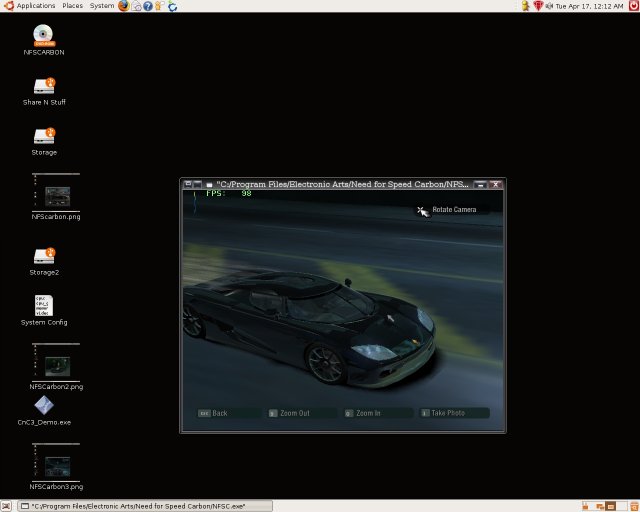Click the update refresh arrows icon
This screenshot has height=512, width=640.
tap(173, 6)
